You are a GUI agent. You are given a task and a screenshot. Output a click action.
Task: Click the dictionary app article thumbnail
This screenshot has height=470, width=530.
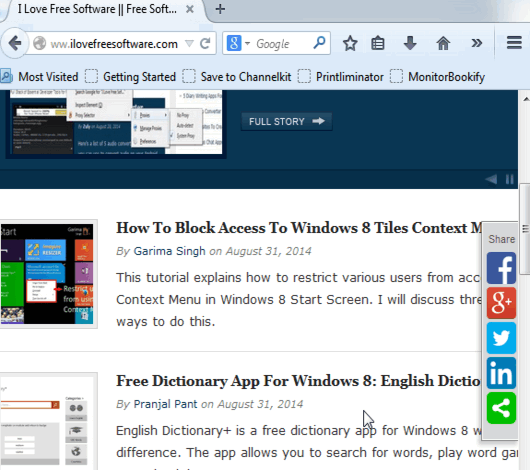[47, 421]
